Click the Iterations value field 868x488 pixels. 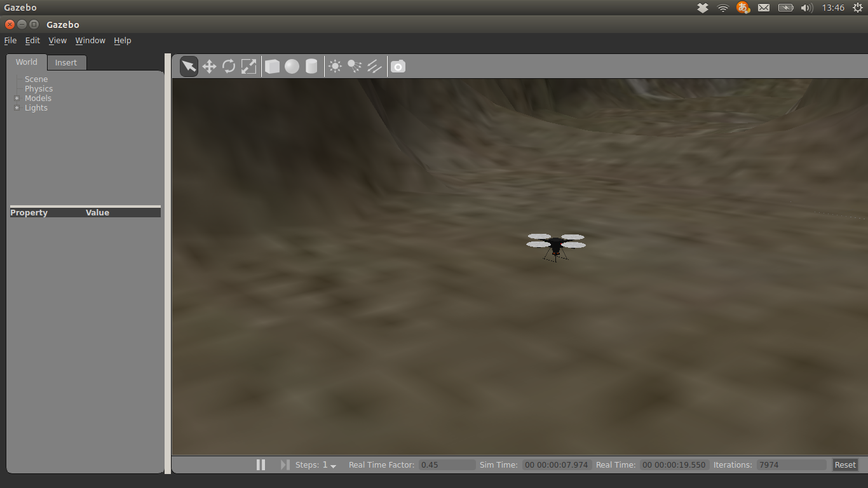coord(791,464)
